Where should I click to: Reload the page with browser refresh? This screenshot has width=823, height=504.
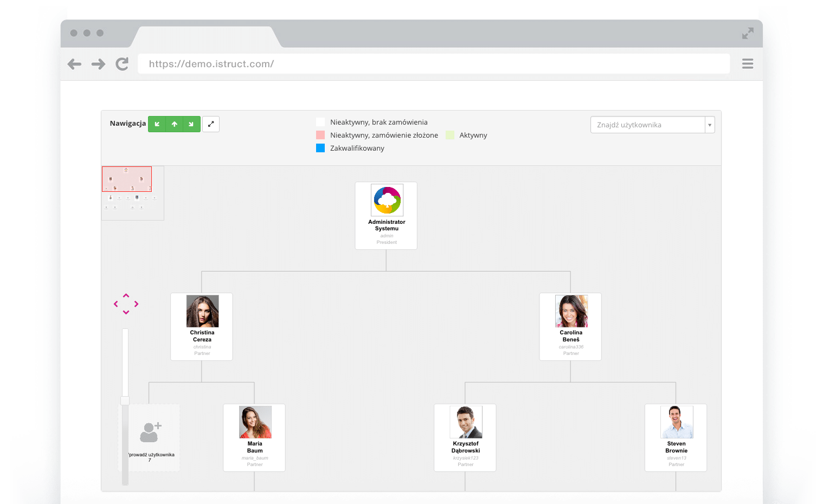click(x=123, y=64)
